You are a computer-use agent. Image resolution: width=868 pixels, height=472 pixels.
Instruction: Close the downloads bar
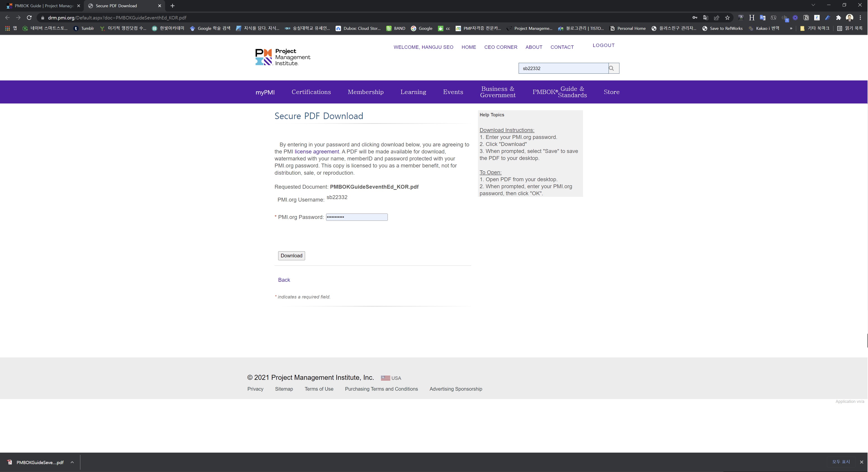click(862, 462)
